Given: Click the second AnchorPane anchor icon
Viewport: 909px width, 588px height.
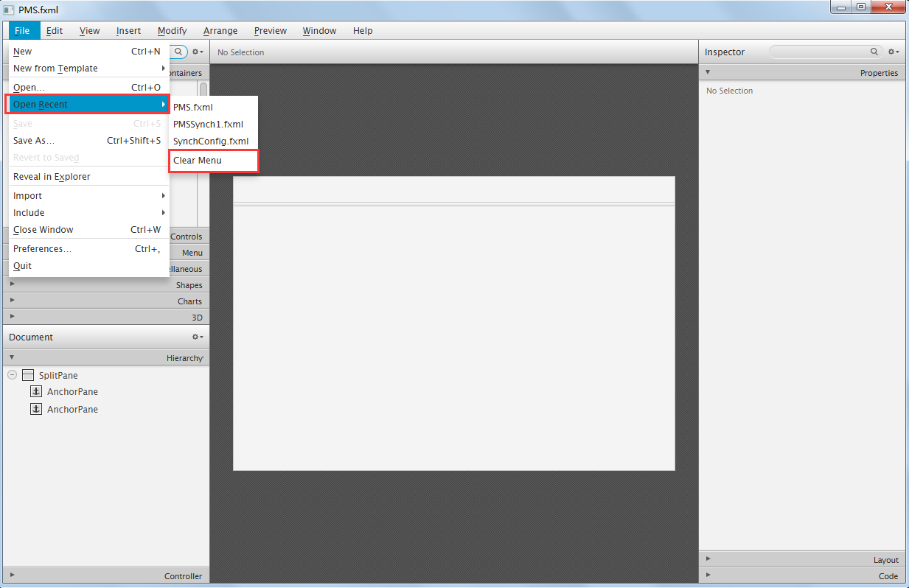Looking at the screenshot, I should pos(35,409).
